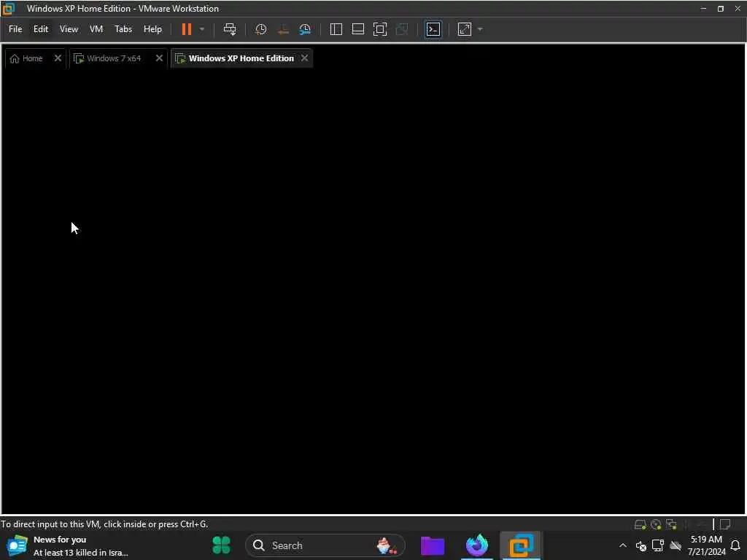Viewport: 747px width, 560px height.
Task: Open the Firefox browser from taskbar
Action: click(x=477, y=545)
